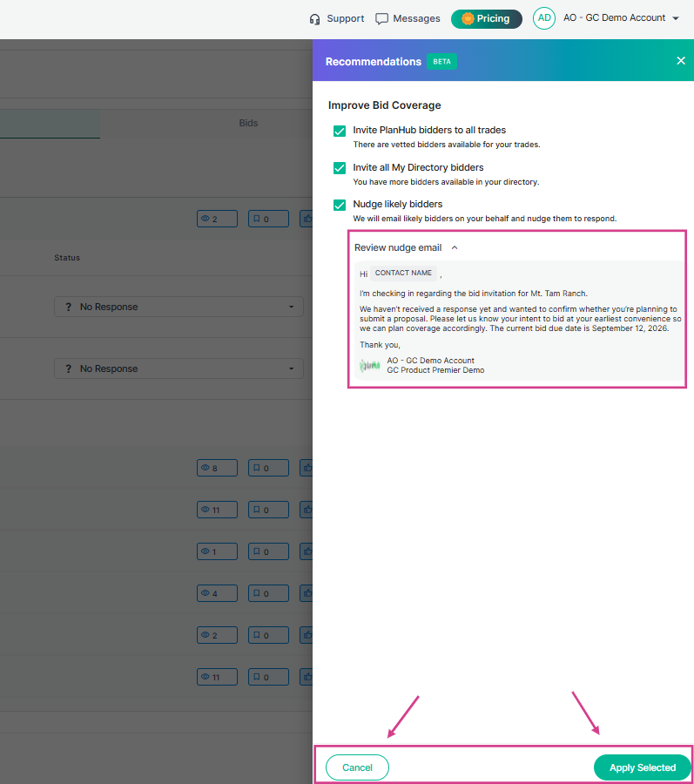Screen dimensions: 694x784
Task: Close the Recommendations panel
Action: coord(681,60)
